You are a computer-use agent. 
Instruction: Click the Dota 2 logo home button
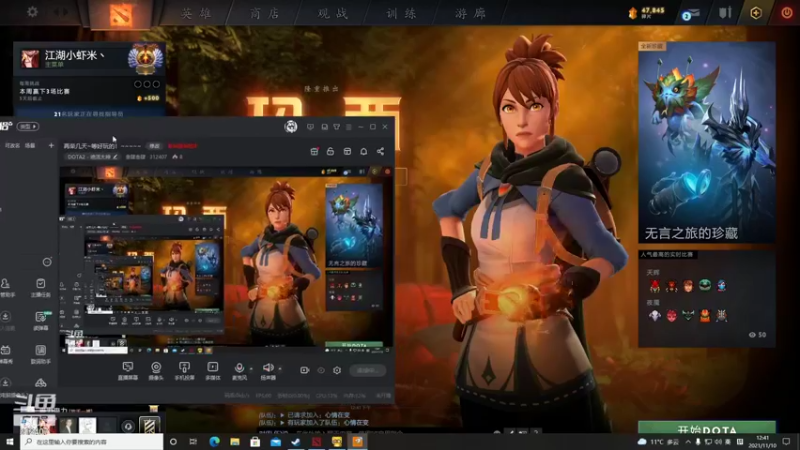click(x=121, y=14)
